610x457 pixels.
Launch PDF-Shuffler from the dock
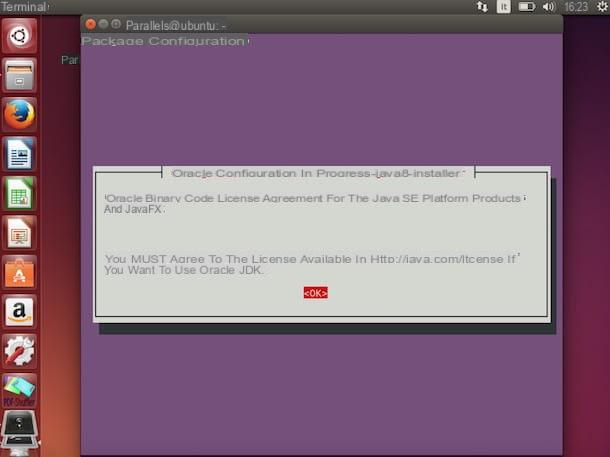point(19,391)
